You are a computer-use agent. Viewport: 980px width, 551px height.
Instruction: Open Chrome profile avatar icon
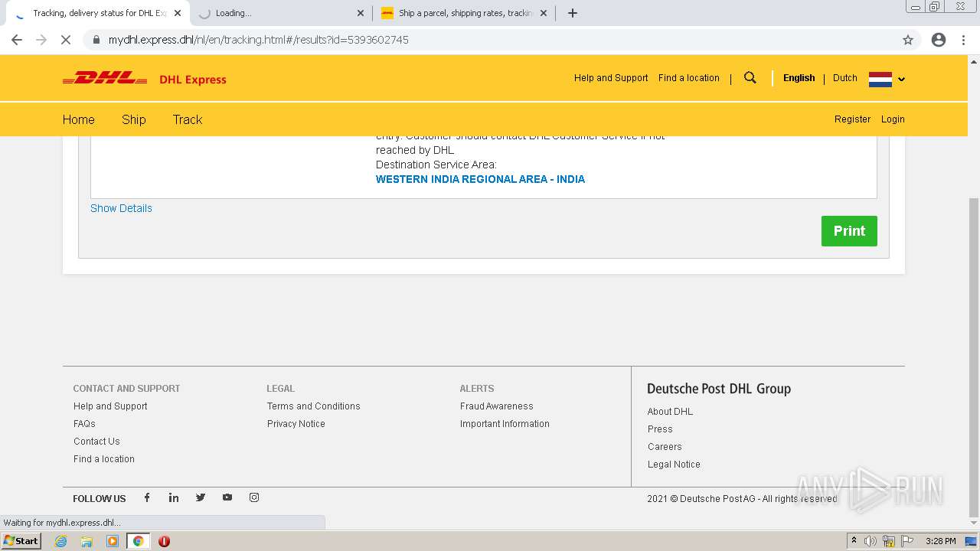pos(939,40)
